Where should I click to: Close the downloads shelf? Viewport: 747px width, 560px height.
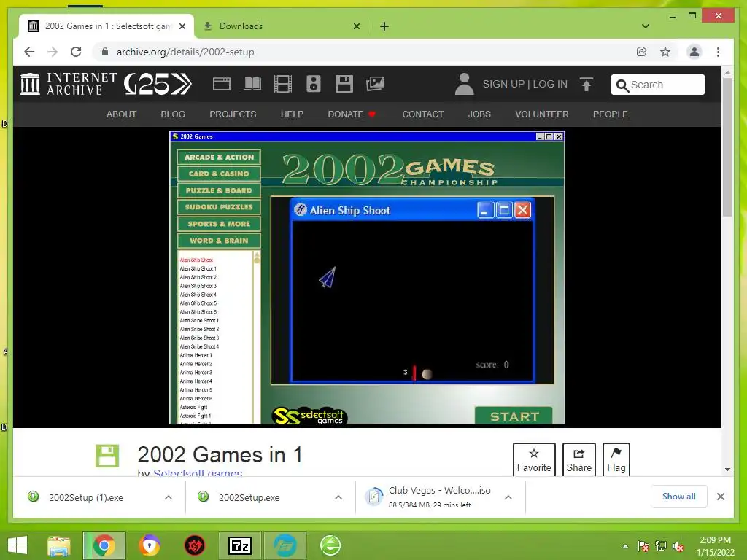click(720, 497)
